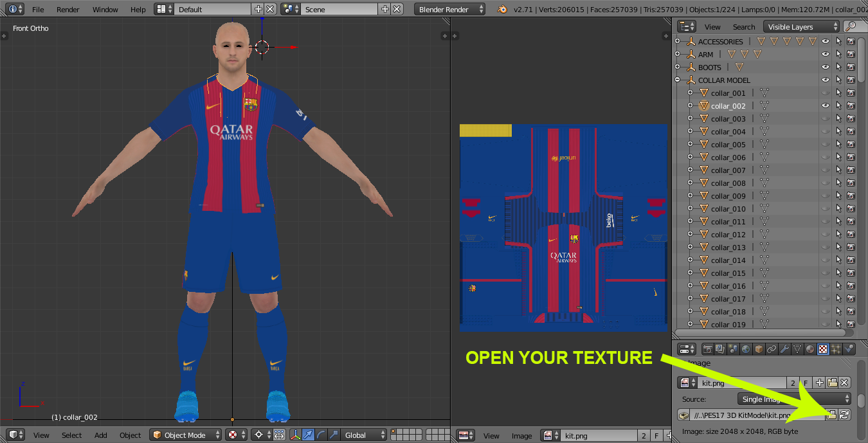
Task: Toggle fake user F button for kit.png in properties
Action: [x=805, y=383]
